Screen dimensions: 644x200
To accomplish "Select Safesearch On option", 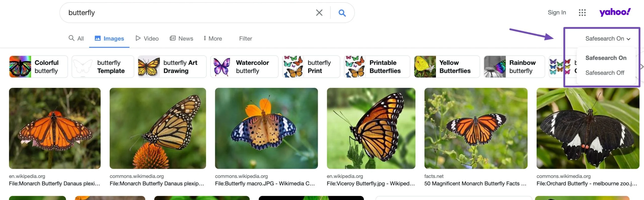I will (606, 58).
